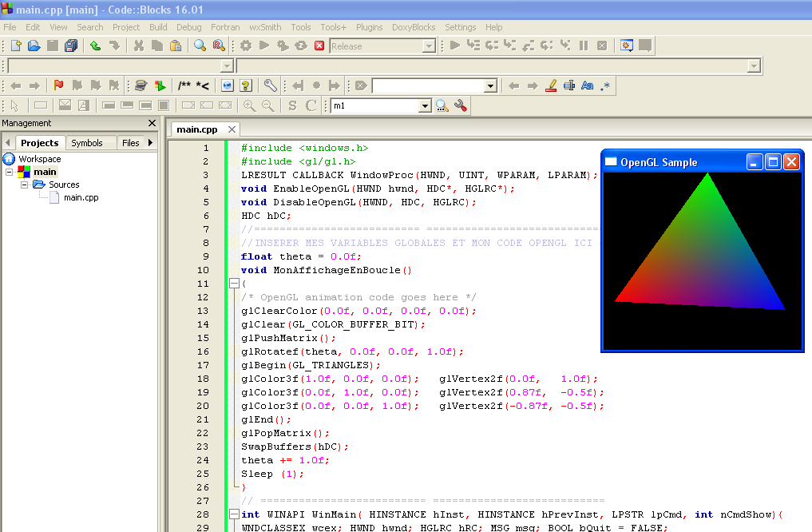Click the Break debugger pause icon
812x532 pixels.
click(584, 46)
